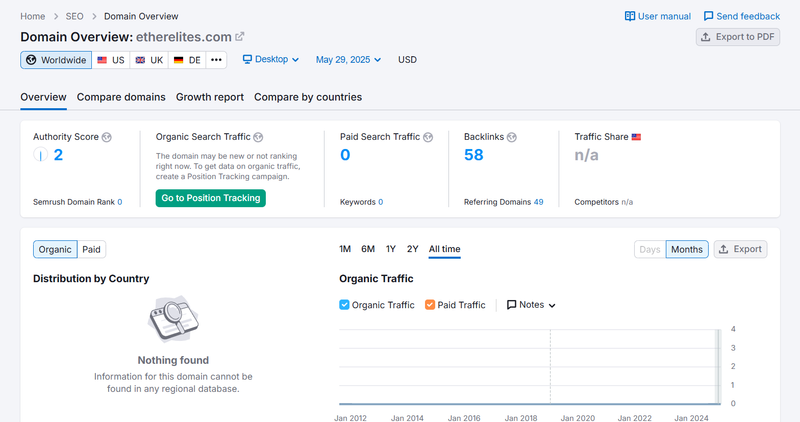This screenshot has width=800, height=422.
Task: Click the Traffic Share n/a value
Action: point(586,155)
